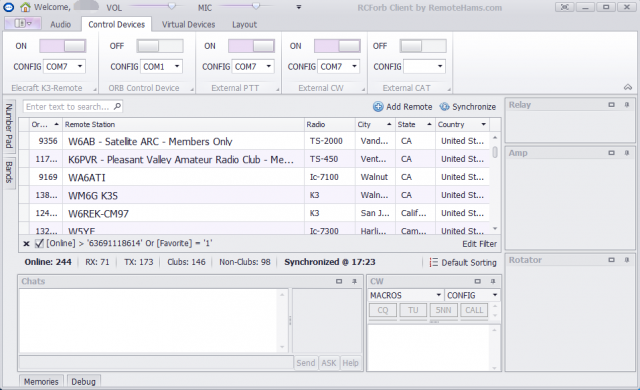
Task: Open Elecraft K3-Remote COM7 port dropdown
Action: 80,66
